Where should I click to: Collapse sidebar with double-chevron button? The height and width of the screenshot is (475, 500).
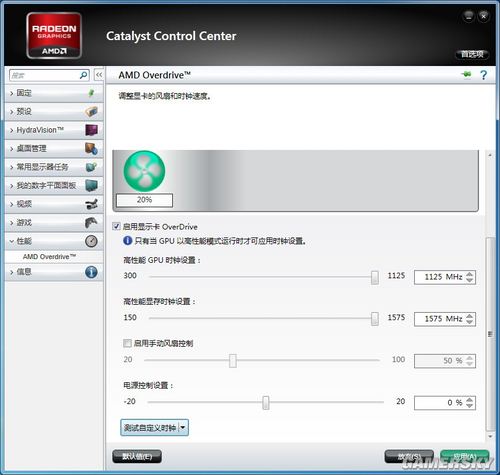(99, 75)
